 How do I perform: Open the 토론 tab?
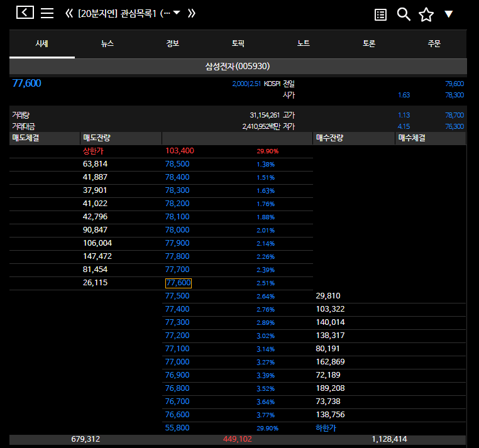(369, 44)
